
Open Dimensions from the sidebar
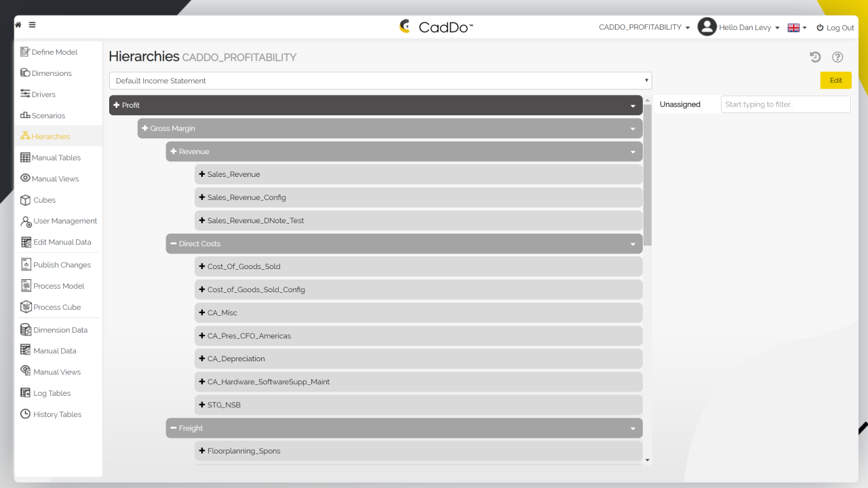(x=52, y=73)
